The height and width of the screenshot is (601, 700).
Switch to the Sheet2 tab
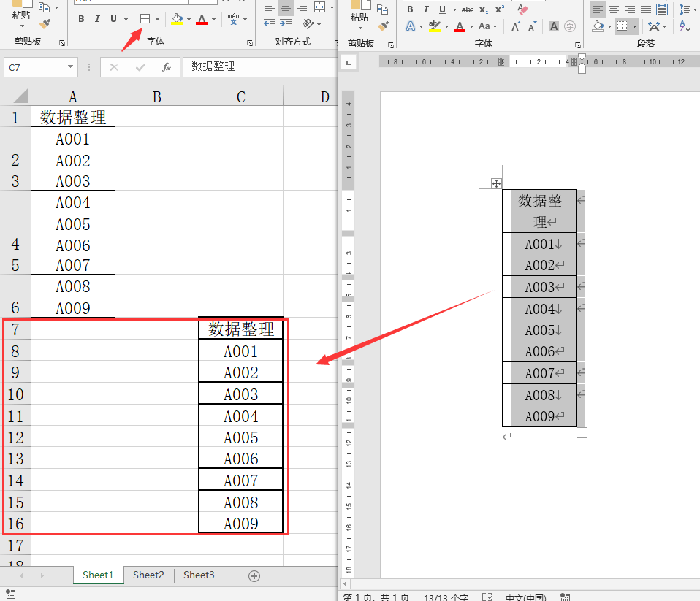tap(148, 575)
